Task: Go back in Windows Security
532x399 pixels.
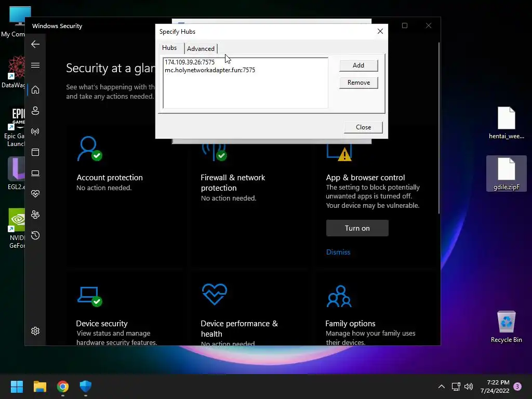Action: point(35,44)
